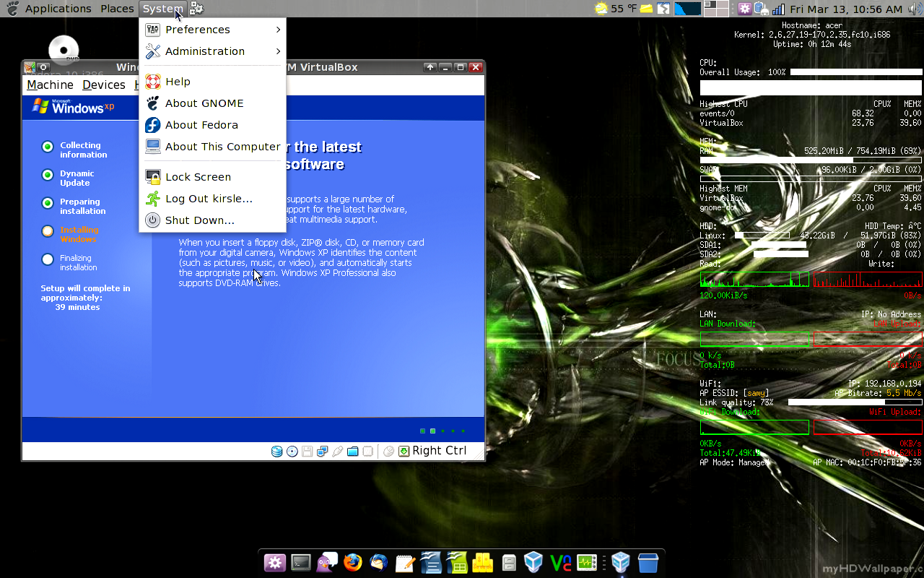Open Pidgin messenger from the dock
The image size is (924, 578).
pyautogui.click(x=327, y=562)
